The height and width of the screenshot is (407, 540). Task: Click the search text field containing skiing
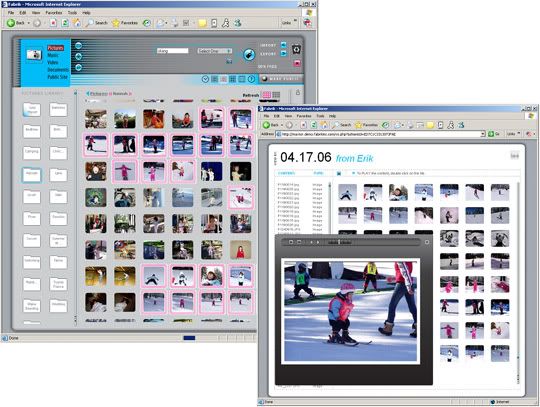pos(173,51)
